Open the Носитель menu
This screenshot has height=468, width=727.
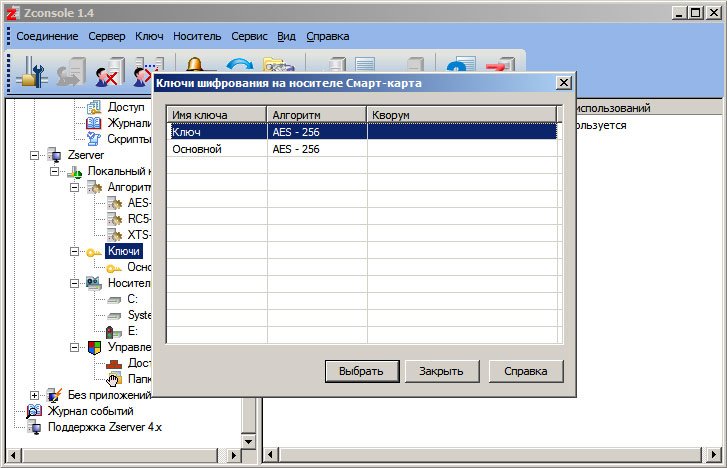[197, 36]
